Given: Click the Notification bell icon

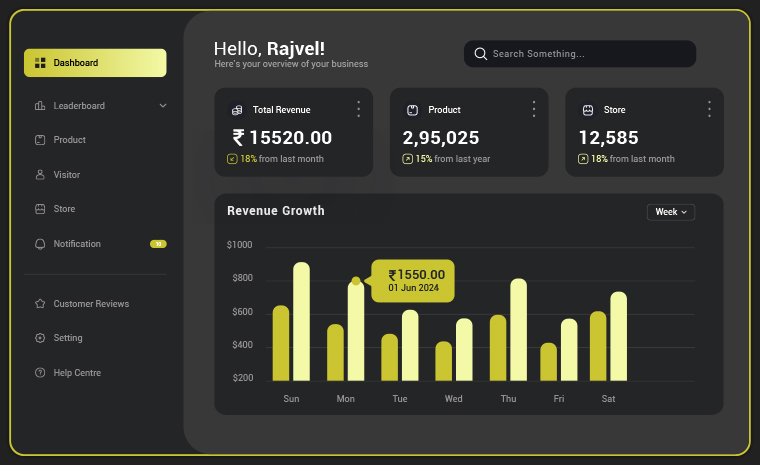Looking at the screenshot, I should [x=40, y=244].
